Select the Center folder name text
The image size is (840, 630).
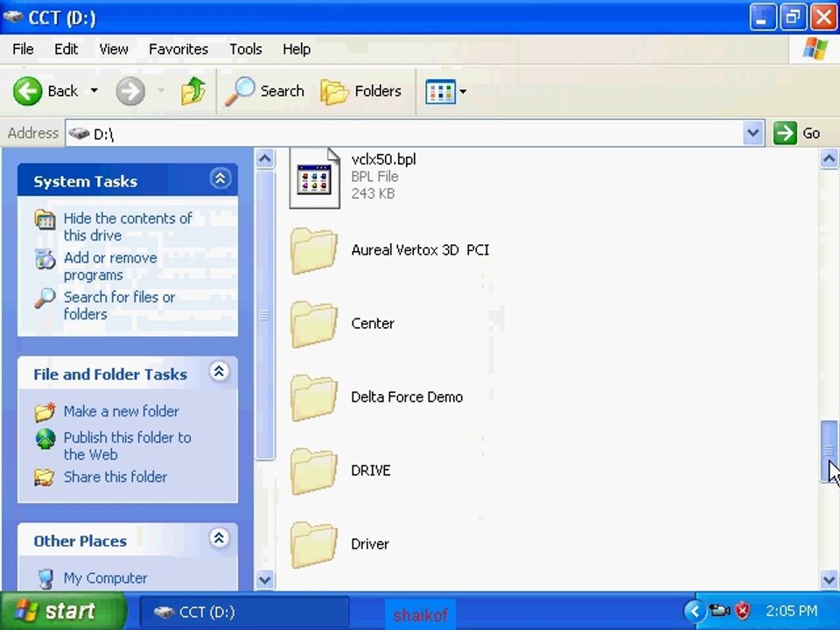click(373, 324)
